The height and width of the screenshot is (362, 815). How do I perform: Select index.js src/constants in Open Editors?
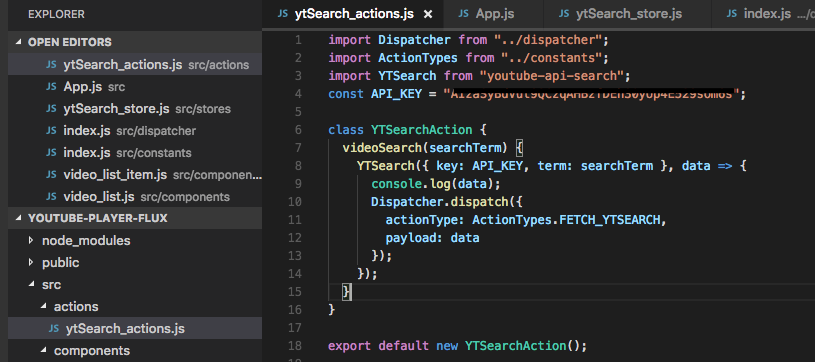click(x=135, y=153)
